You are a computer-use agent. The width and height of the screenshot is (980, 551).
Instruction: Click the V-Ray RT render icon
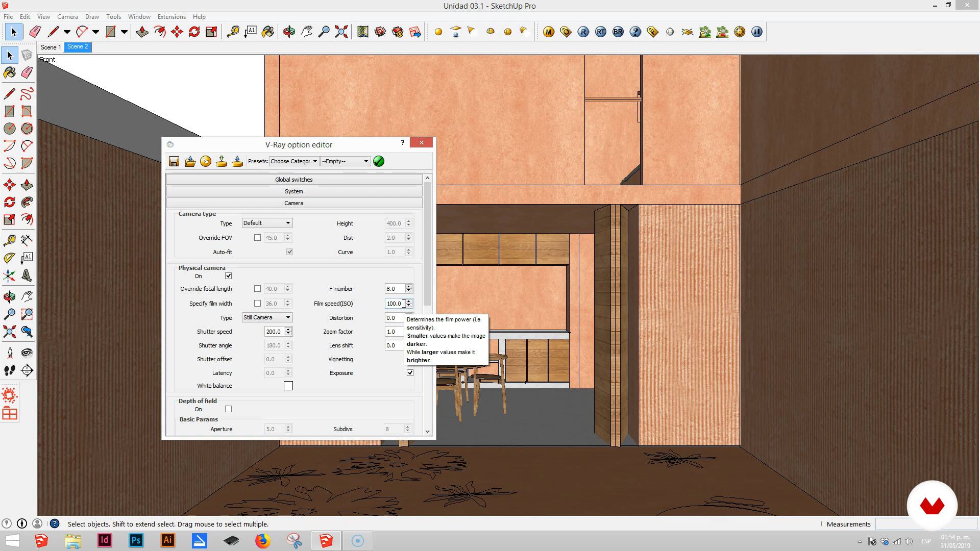601,32
